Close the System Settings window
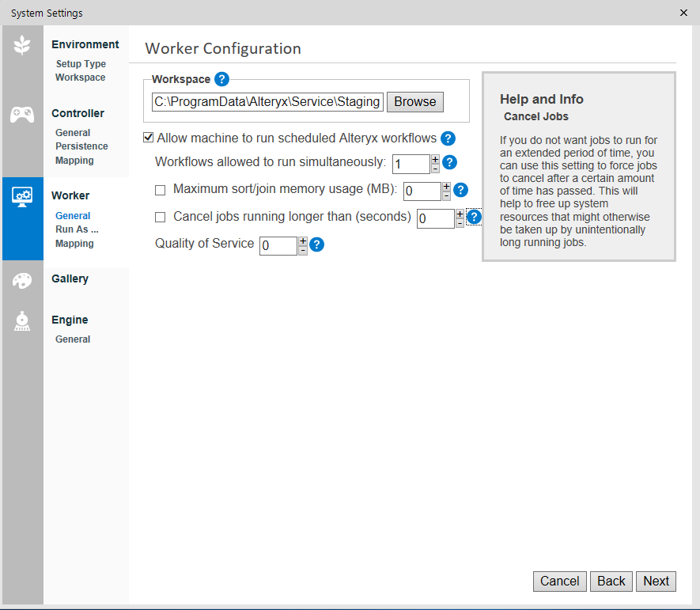 [x=683, y=13]
